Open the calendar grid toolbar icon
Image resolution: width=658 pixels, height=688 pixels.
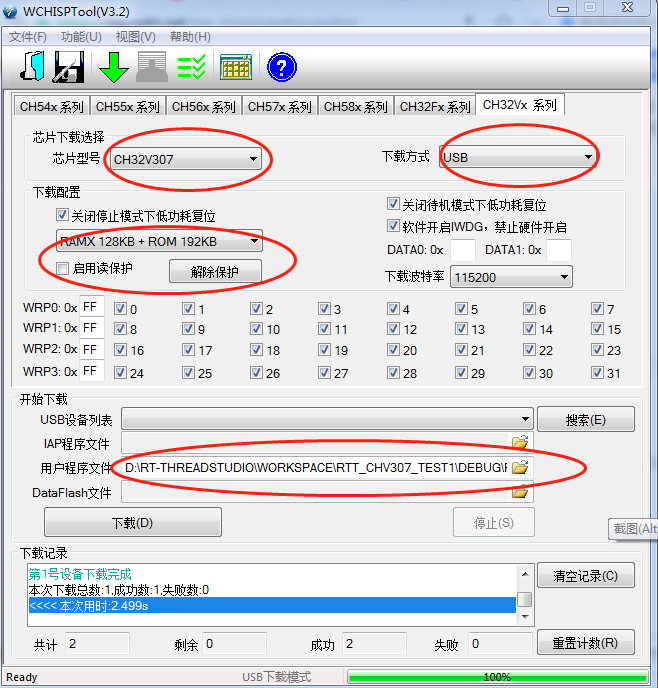click(236, 67)
